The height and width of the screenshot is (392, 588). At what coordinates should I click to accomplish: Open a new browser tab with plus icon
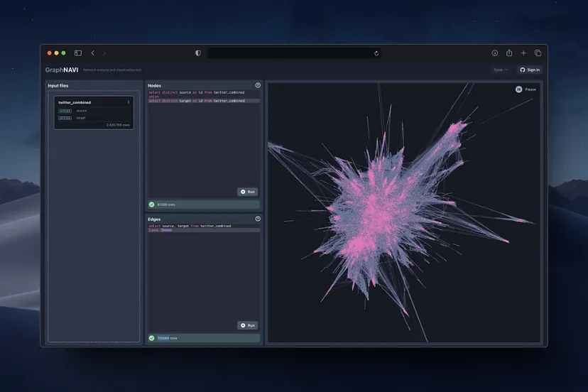(x=523, y=53)
